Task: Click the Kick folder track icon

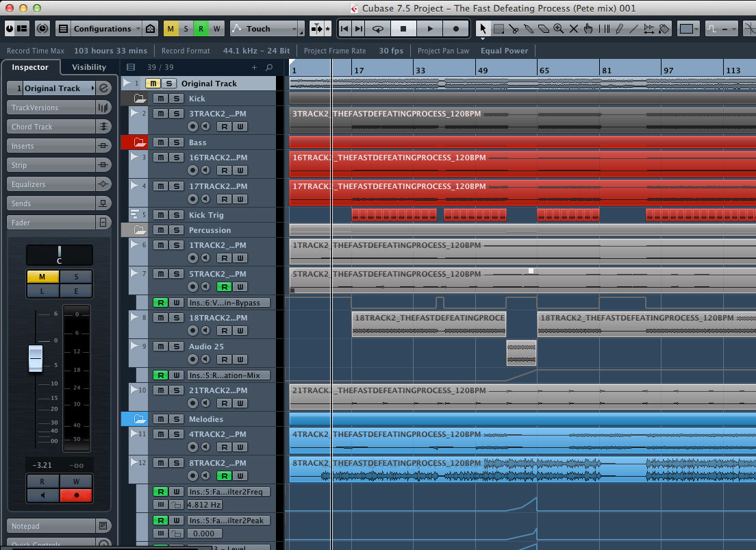Action: 140,99
